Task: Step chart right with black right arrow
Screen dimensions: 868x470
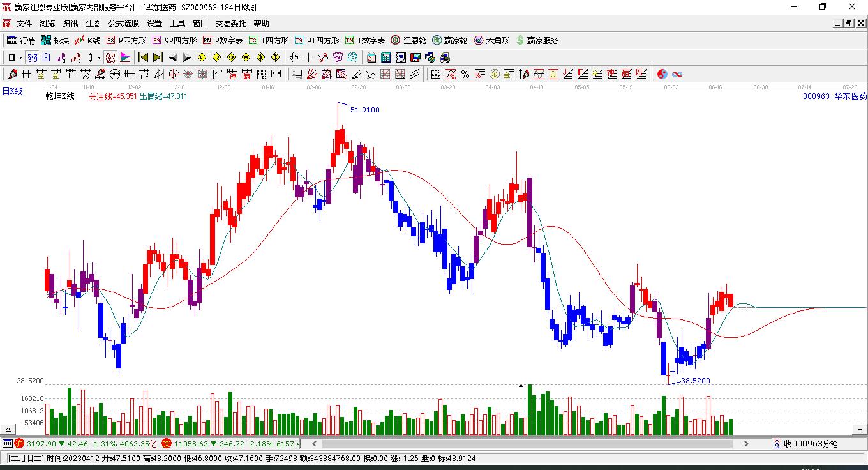Action: (187, 57)
